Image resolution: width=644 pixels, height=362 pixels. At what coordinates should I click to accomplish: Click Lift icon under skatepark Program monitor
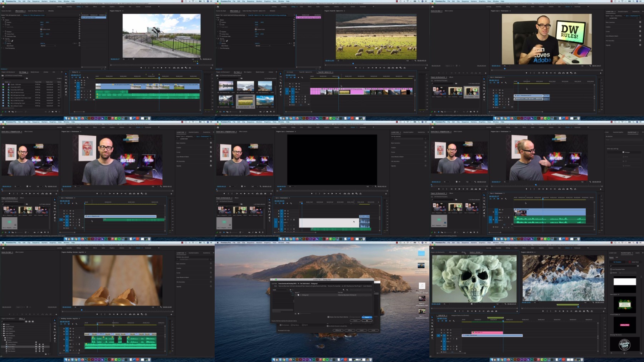pos(174,68)
